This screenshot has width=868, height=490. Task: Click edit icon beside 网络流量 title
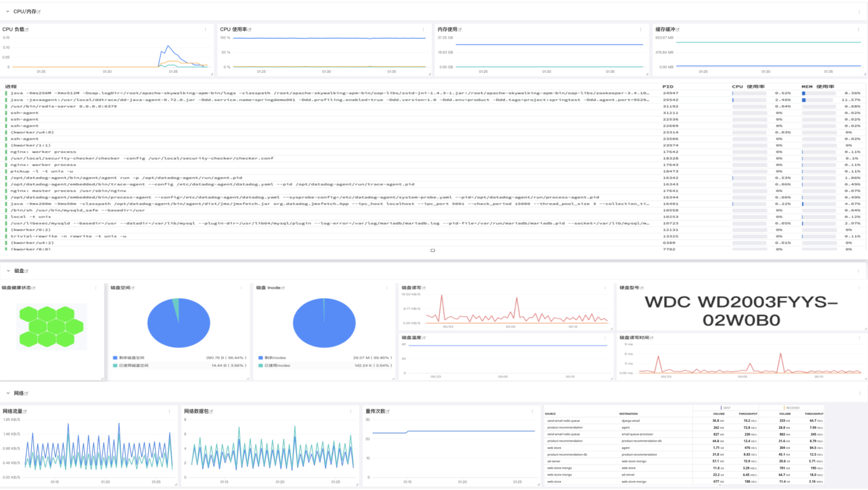click(x=25, y=412)
